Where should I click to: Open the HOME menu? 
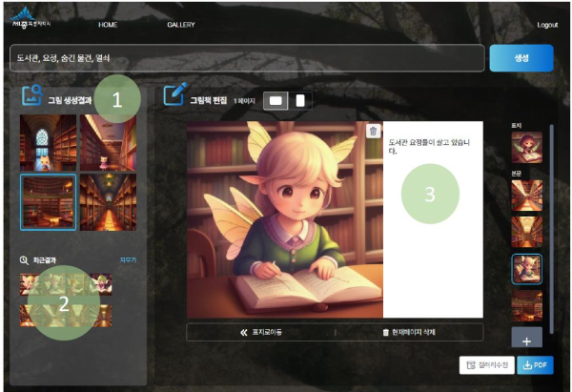[108, 25]
